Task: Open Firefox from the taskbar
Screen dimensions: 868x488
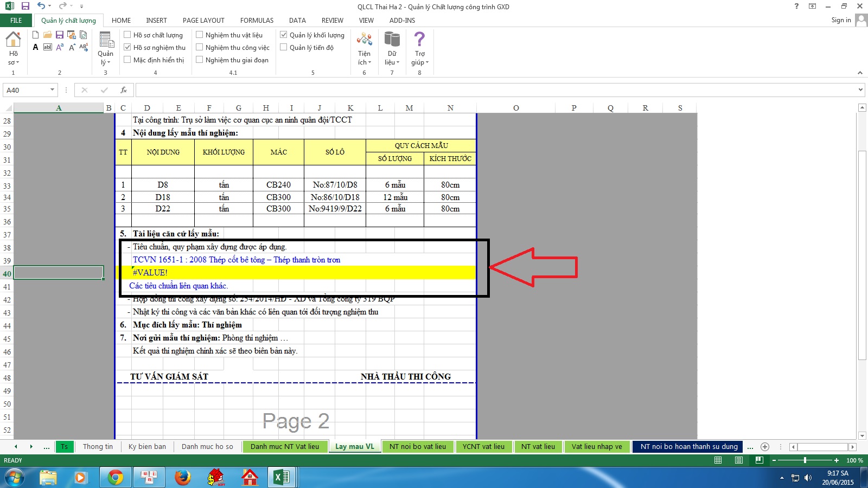Action: 183,477
